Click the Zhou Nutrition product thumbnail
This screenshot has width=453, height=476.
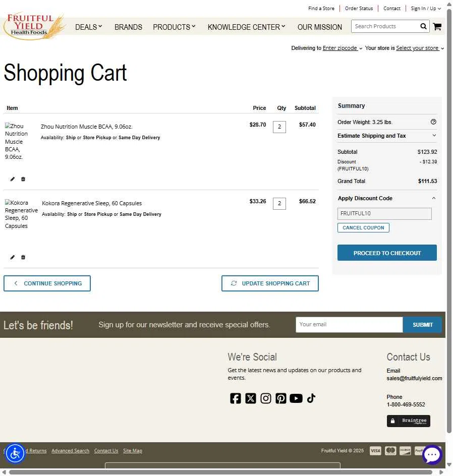pyautogui.click(x=17, y=141)
